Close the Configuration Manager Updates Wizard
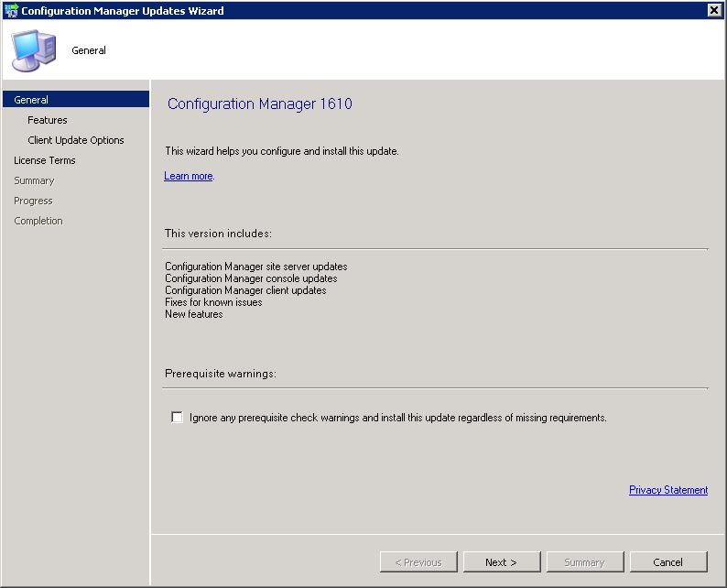The width and height of the screenshot is (727, 588). (x=714, y=10)
